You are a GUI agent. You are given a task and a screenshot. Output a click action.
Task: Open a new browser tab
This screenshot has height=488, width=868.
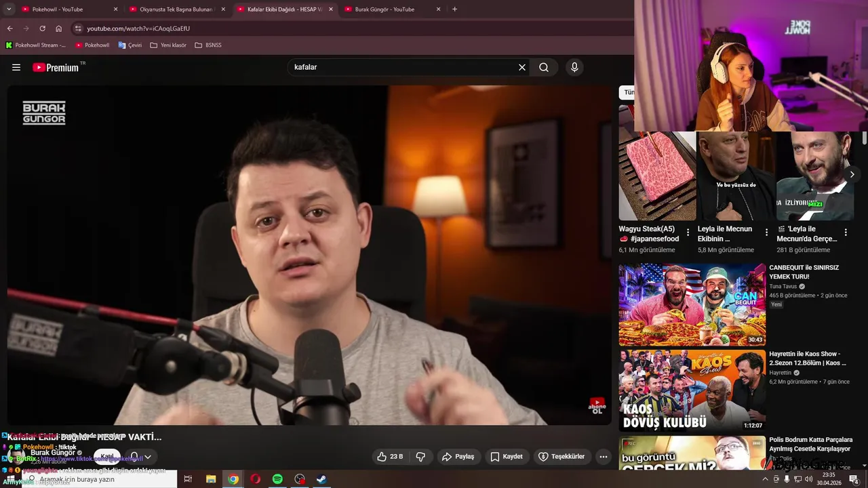[x=454, y=9]
